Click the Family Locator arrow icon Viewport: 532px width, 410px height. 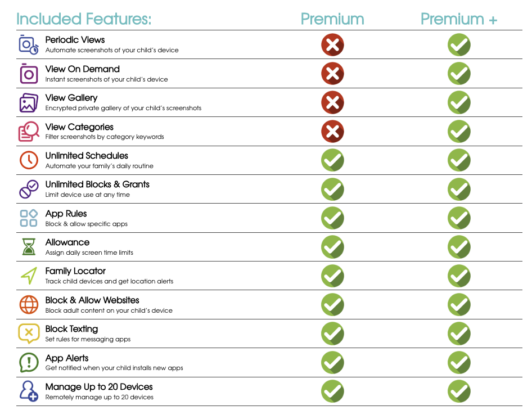click(x=29, y=276)
